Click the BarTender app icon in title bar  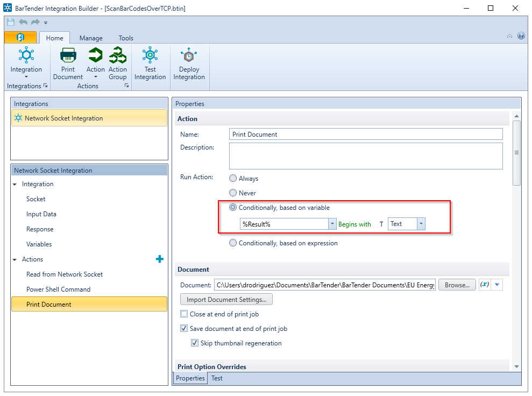click(x=8, y=8)
